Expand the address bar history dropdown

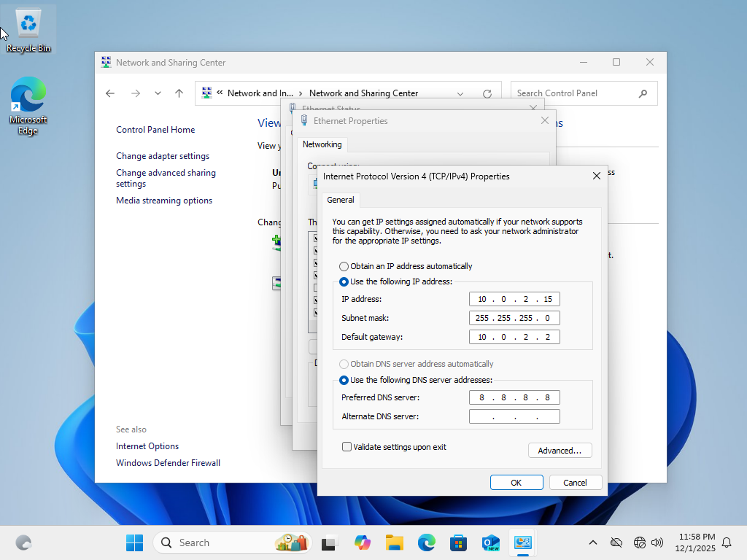click(x=460, y=93)
